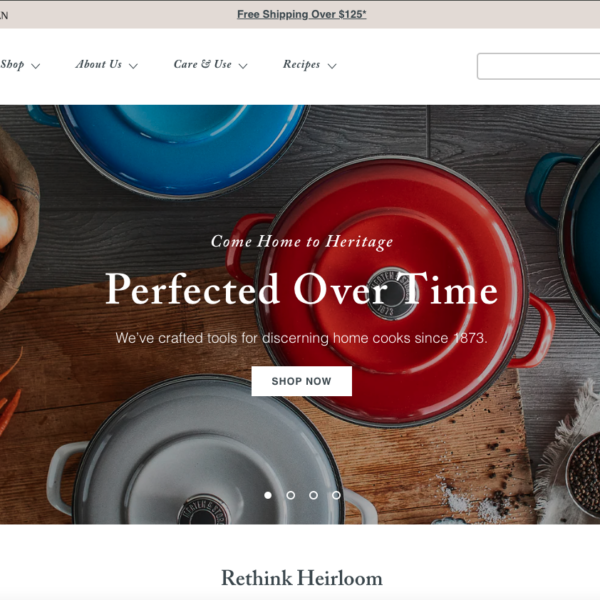This screenshot has height=600, width=600.
Task: Select the first carousel slide dot
Action: 268,495
